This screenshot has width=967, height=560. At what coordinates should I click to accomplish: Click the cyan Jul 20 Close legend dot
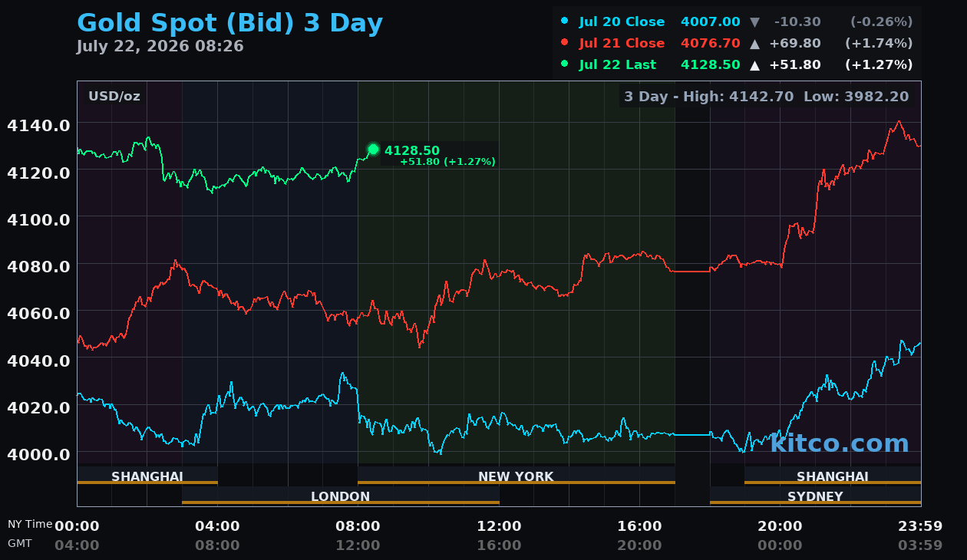[x=565, y=21]
